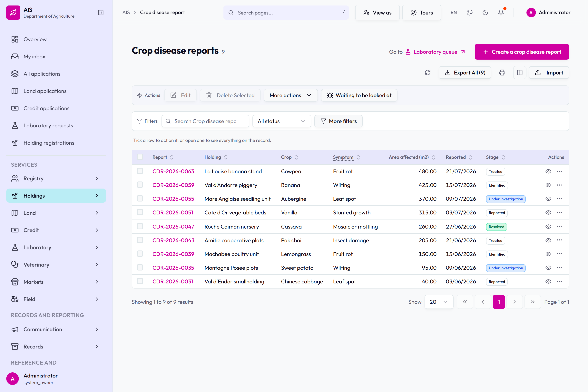Refresh the crop disease reports list
Image resolution: width=588 pixels, height=392 pixels.
(x=428, y=73)
